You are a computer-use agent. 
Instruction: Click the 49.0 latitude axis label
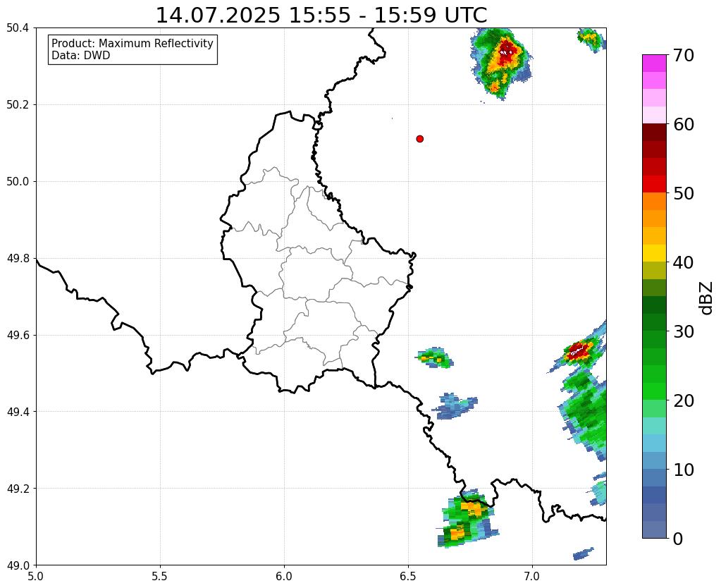(x=18, y=565)
